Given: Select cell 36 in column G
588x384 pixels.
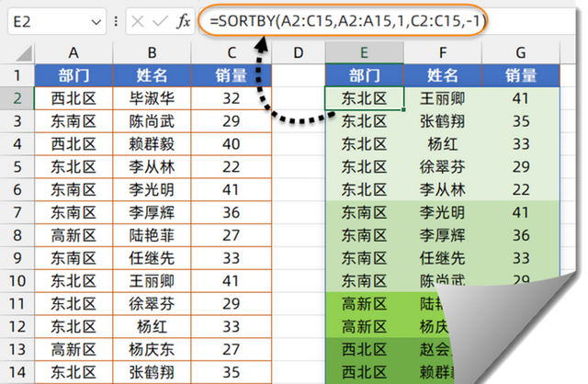Looking at the screenshot, I should pyautogui.click(x=521, y=235).
